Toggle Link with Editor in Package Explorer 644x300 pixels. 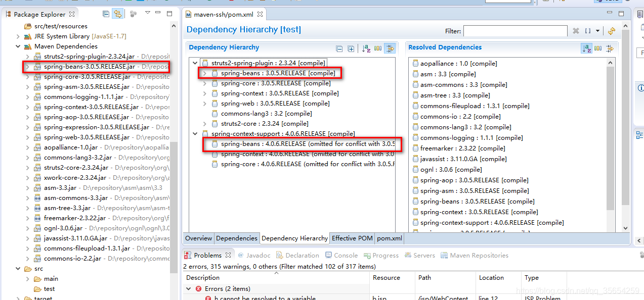coord(117,14)
